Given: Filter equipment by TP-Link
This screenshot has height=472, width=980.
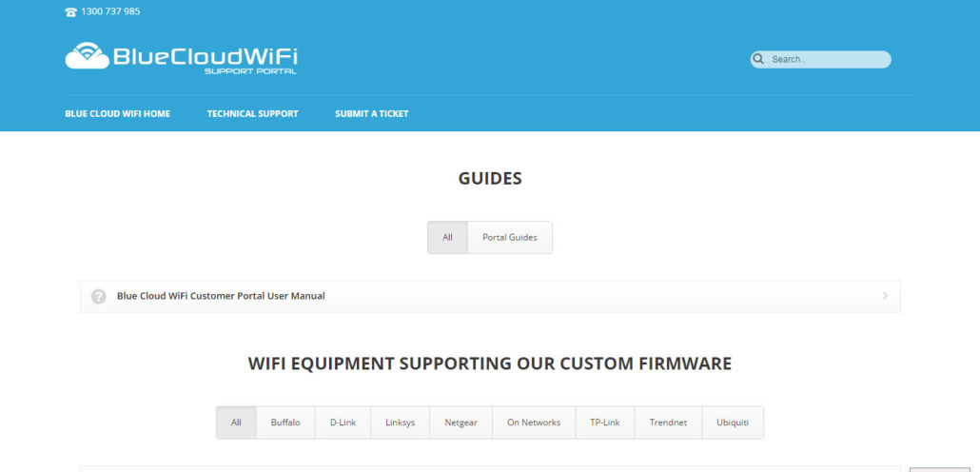Looking at the screenshot, I should coord(605,423).
